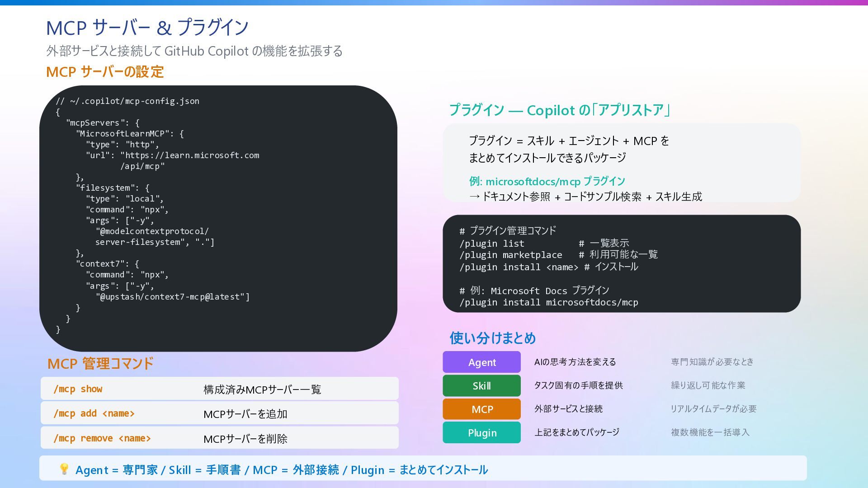Viewport: 868px width, 488px height.
Task: Click the teal Plugin label box
Action: (481, 433)
